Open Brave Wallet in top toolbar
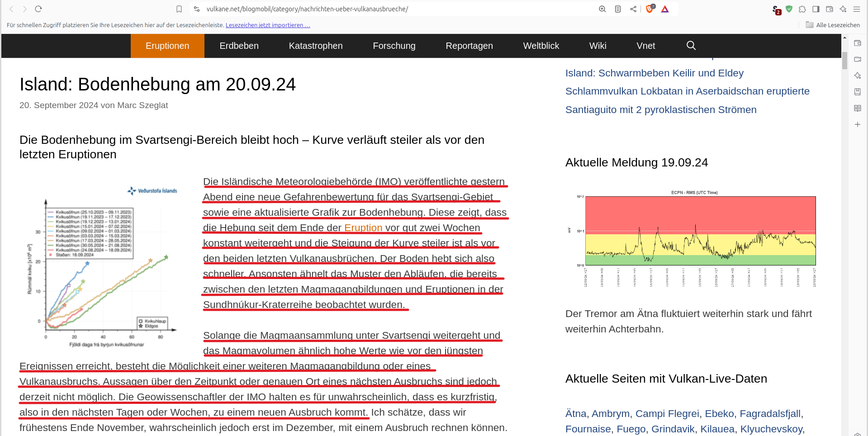Viewport: 868px width, 436px height. (830, 9)
